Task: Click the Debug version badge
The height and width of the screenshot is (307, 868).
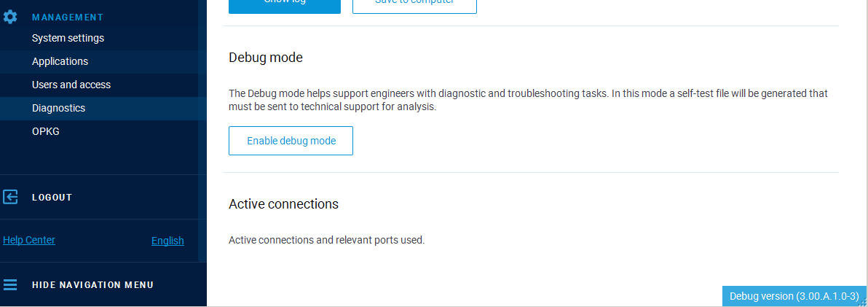Action: 794,296
